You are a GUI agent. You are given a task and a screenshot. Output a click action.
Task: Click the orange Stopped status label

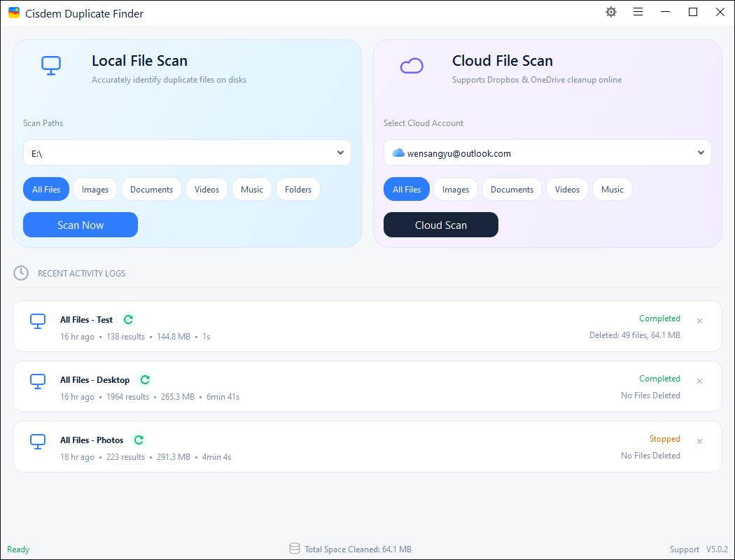click(665, 439)
